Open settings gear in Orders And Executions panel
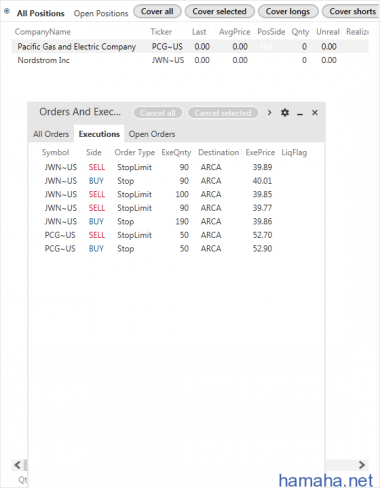This screenshot has width=380, height=488. pos(285,113)
